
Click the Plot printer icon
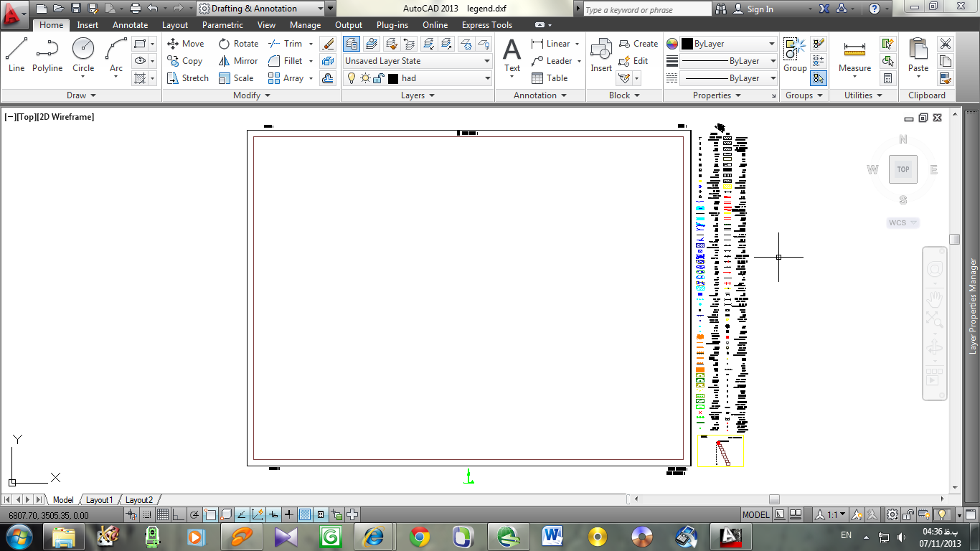135,9
